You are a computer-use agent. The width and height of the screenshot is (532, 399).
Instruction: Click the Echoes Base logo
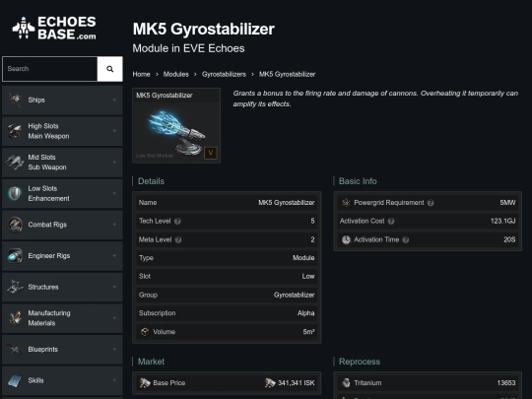click(x=54, y=28)
